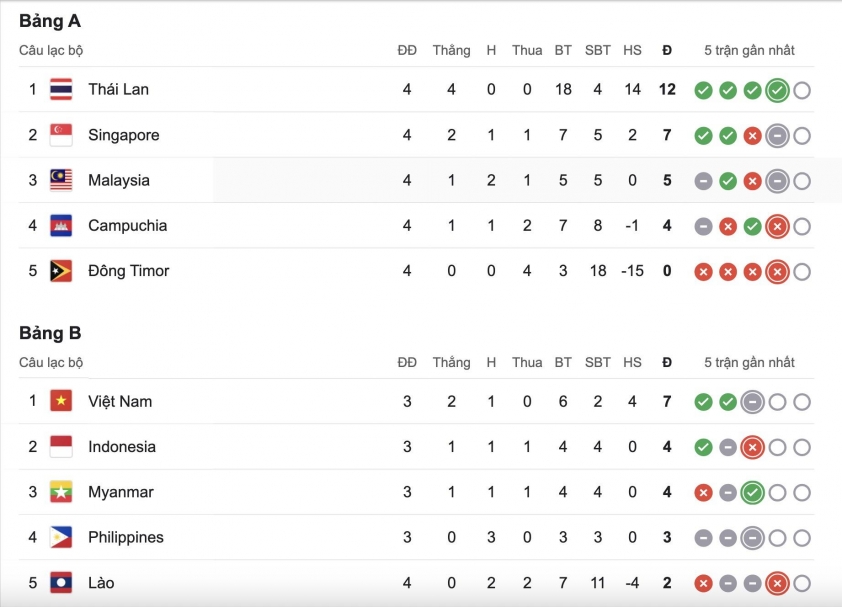Click the Bảng A heading
This screenshot has height=607, width=842.
[x=50, y=21]
